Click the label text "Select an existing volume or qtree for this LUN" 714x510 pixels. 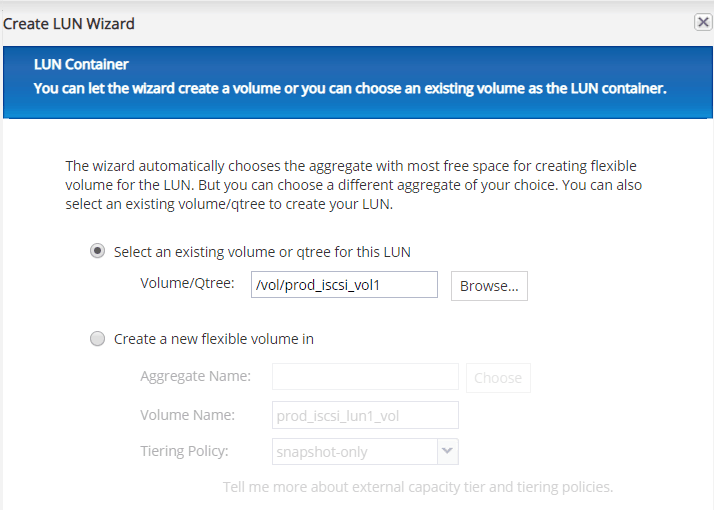click(262, 252)
